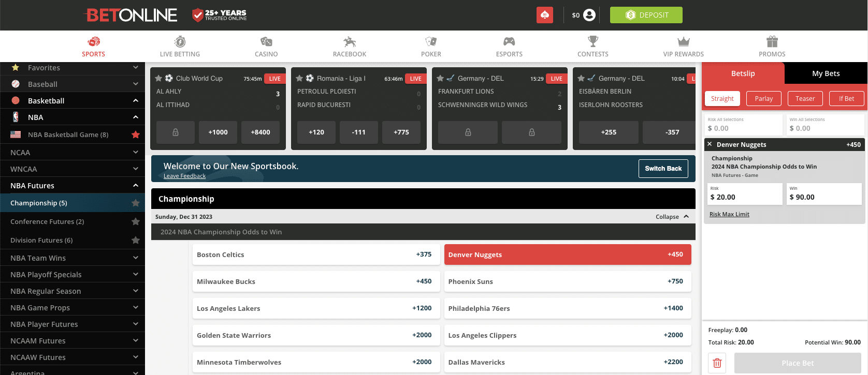Select the If Bet bet type

click(x=847, y=98)
